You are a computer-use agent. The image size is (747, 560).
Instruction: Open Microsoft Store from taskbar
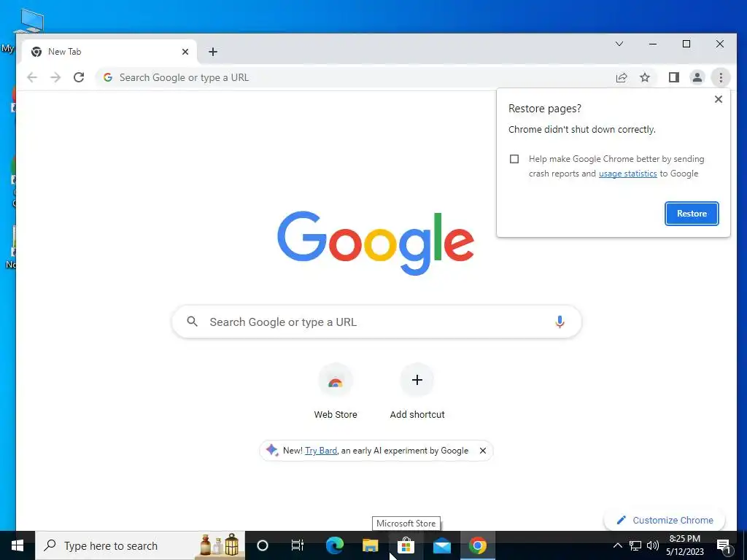(406, 545)
